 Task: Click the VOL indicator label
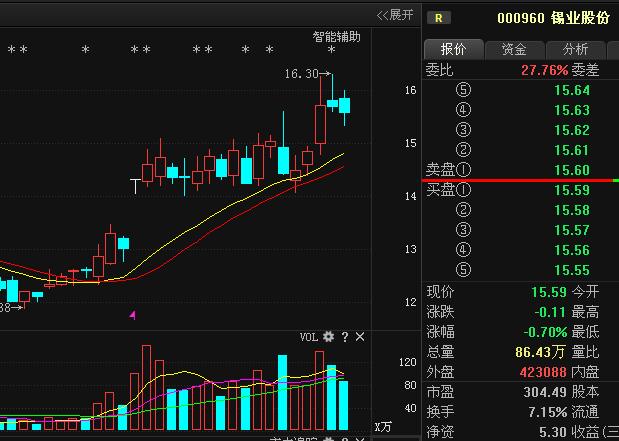[309, 337]
